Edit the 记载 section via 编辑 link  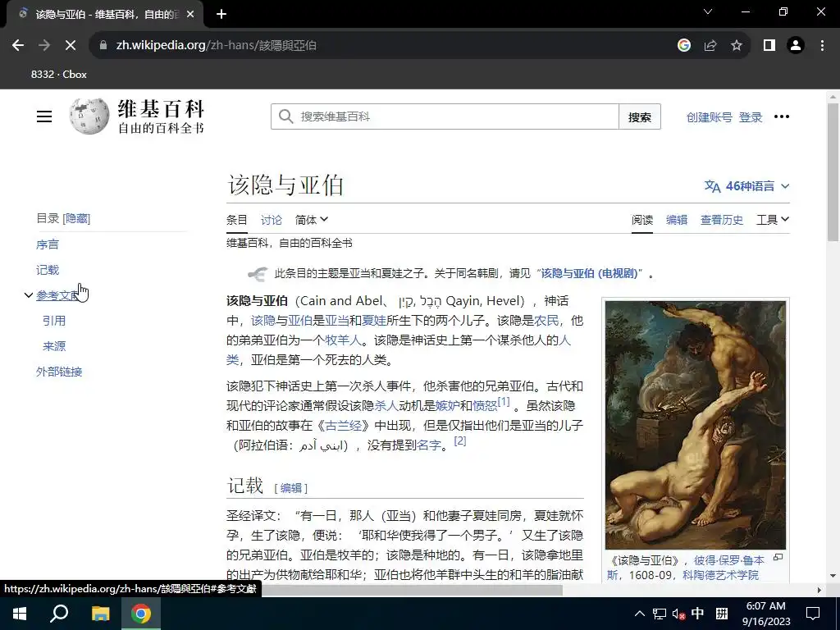291,488
